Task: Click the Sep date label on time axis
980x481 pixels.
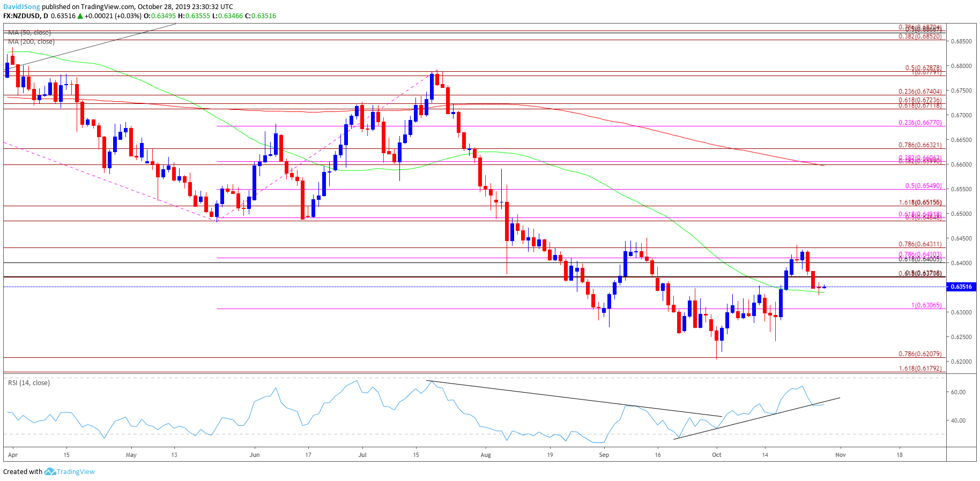Action: coord(604,455)
